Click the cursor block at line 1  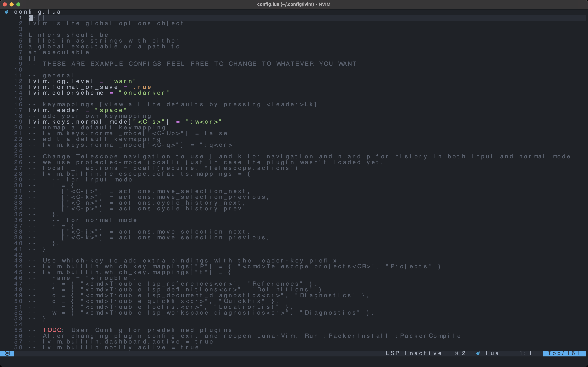tap(31, 18)
